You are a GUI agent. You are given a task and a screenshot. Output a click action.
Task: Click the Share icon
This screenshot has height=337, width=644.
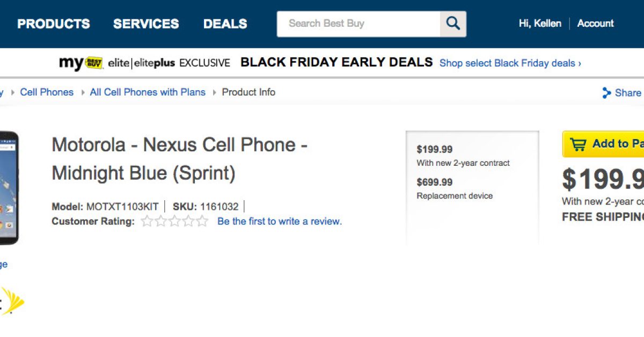tap(606, 93)
